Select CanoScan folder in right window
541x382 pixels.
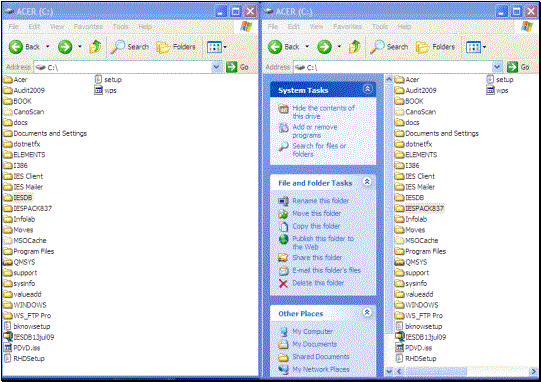tap(415, 112)
